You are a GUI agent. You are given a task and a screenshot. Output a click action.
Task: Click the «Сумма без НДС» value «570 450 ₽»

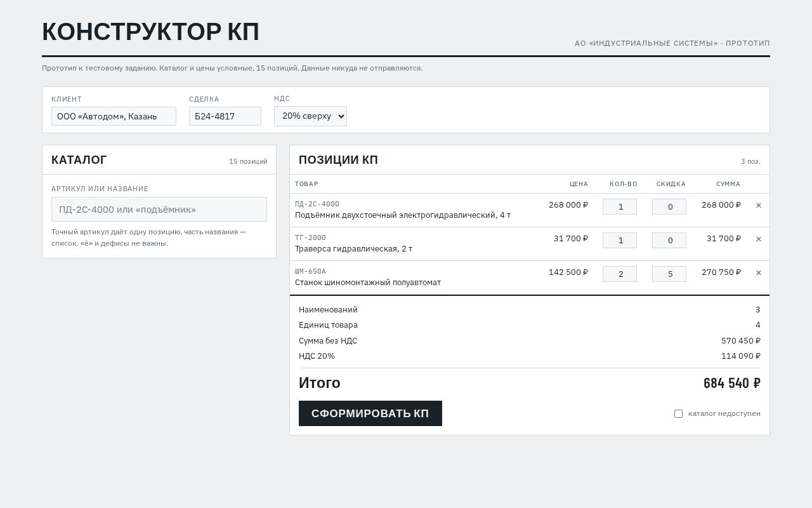point(741,341)
